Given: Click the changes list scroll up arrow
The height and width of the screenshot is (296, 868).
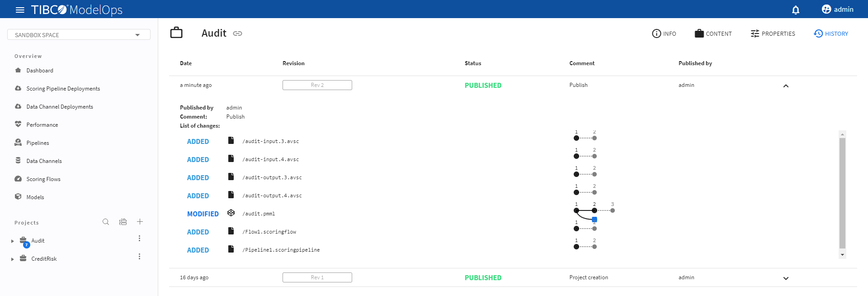Looking at the screenshot, I should (842, 134).
